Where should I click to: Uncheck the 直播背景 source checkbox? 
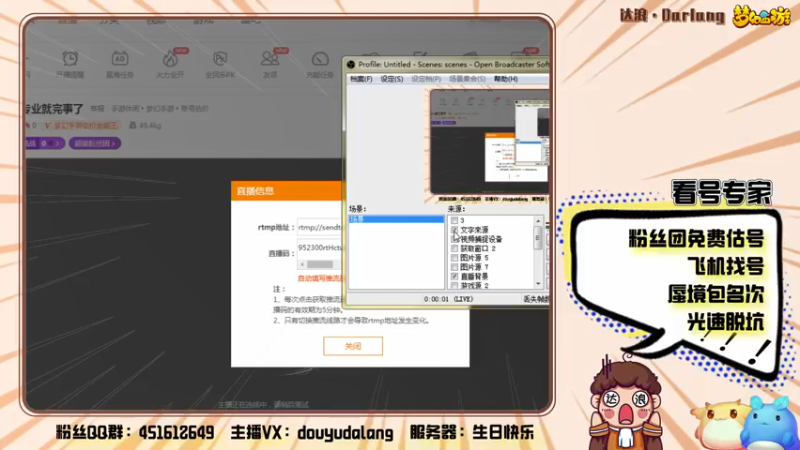click(454, 276)
